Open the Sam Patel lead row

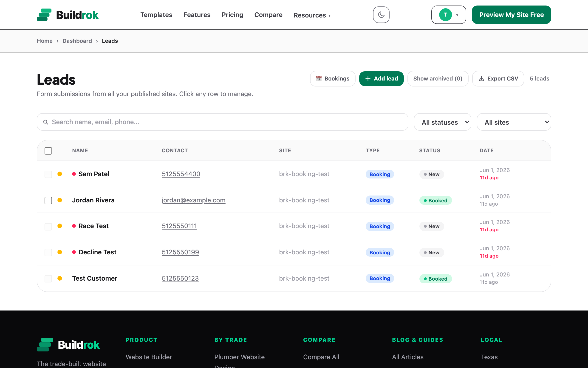coord(294,174)
